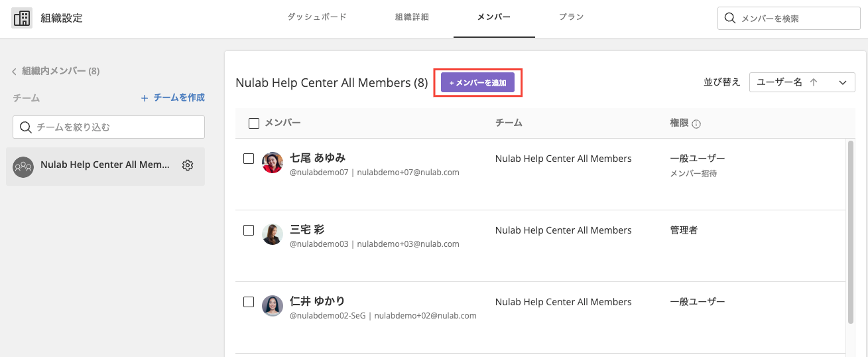Open the ユーザー名 sort dropdown
Viewport: 868px width, 357px height.
(x=802, y=82)
